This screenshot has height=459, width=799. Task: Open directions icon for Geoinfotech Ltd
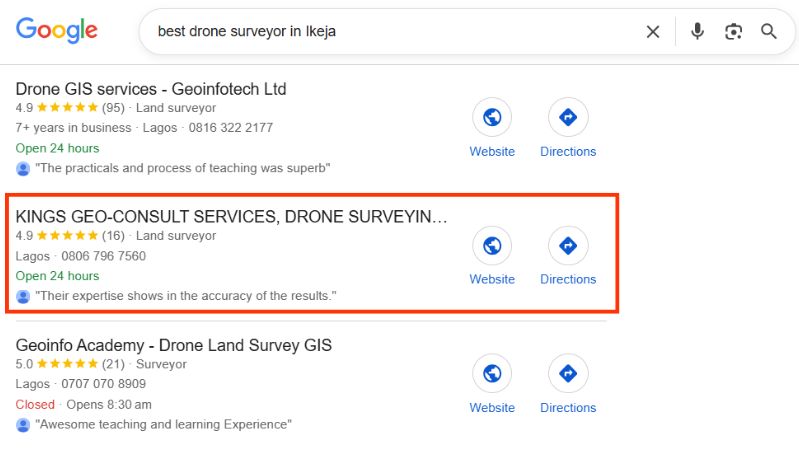(568, 117)
